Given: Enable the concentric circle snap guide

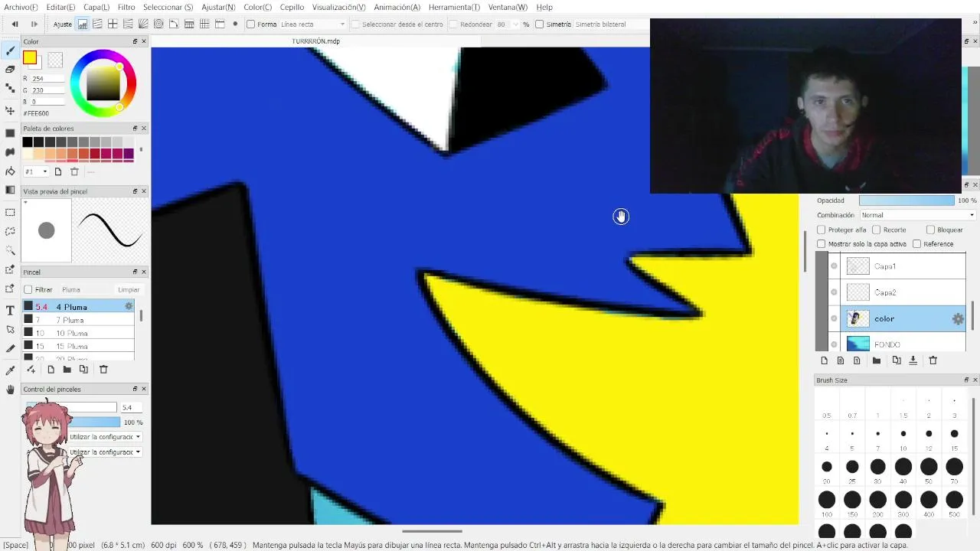Looking at the screenshot, I should [x=158, y=24].
